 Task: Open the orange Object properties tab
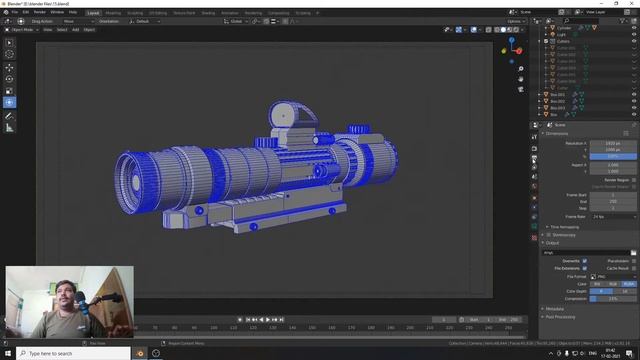click(534, 198)
